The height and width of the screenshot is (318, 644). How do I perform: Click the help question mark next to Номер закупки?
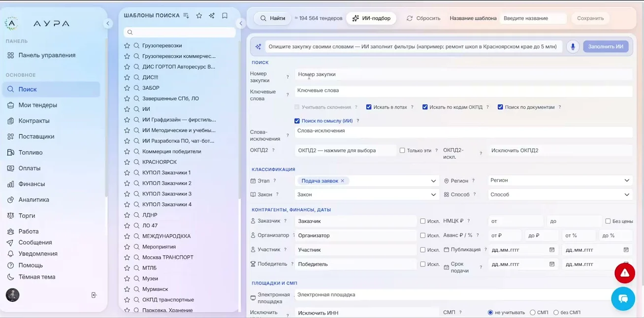click(288, 77)
